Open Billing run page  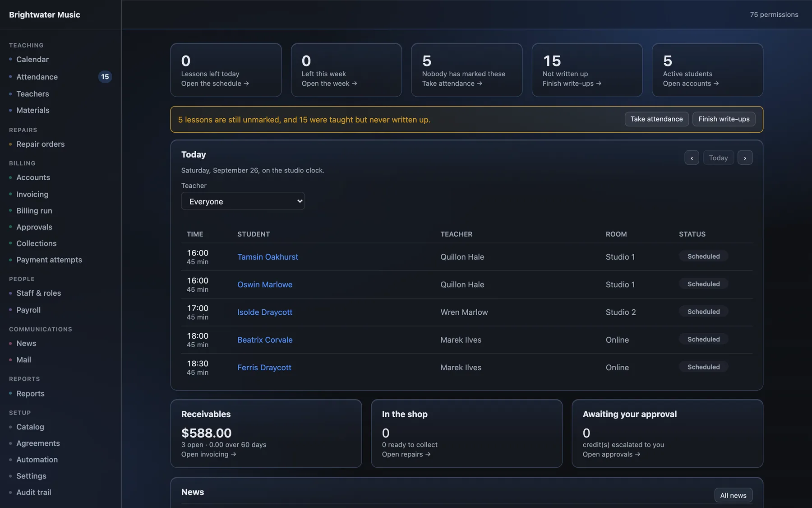[x=34, y=210]
